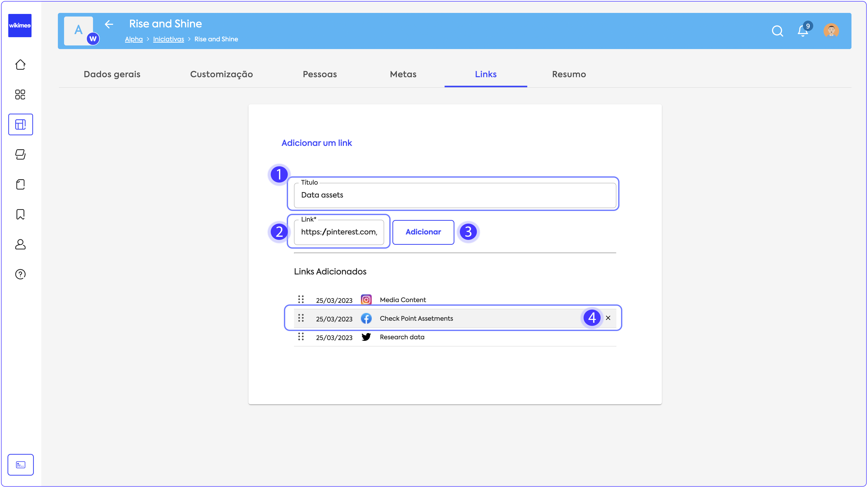The height and width of the screenshot is (488, 868).
Task: Remove the Check Point Assetments link
Action: click(608, 318)
